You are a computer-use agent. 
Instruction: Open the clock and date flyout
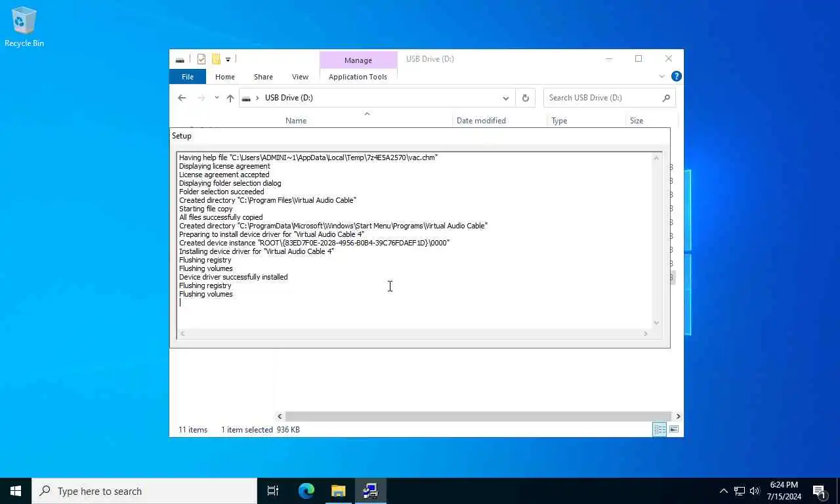click(784, 491)
